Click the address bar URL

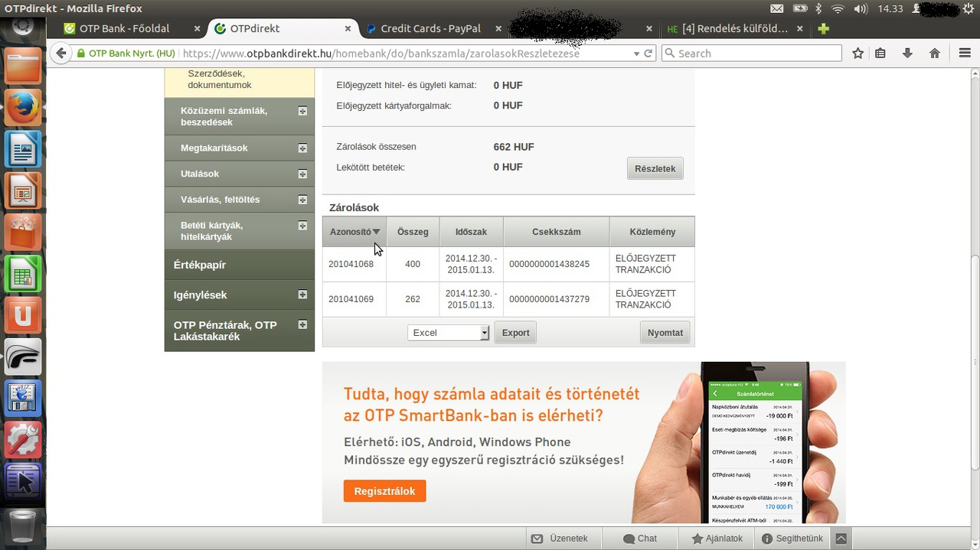click(x=381, y=54)
